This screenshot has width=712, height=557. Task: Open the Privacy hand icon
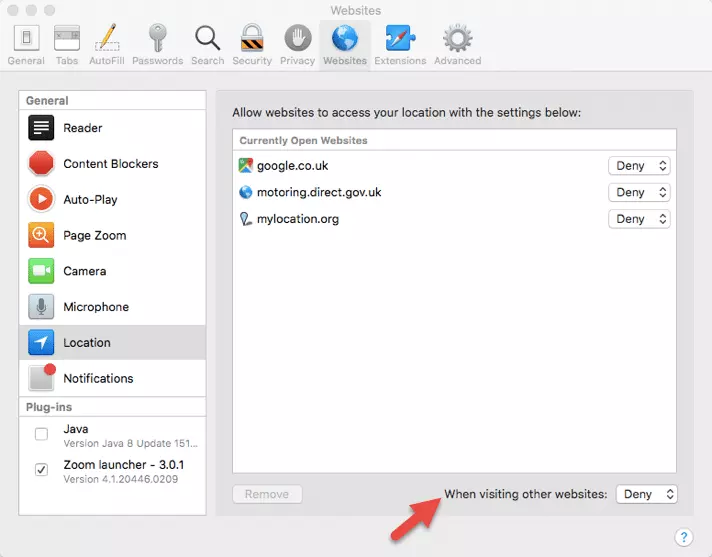[x=297, y=40]
